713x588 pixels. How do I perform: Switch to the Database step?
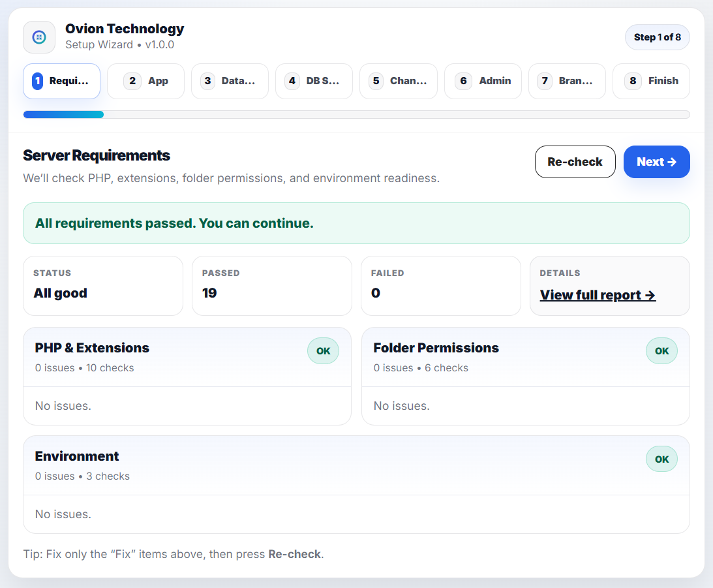[230, 80]
